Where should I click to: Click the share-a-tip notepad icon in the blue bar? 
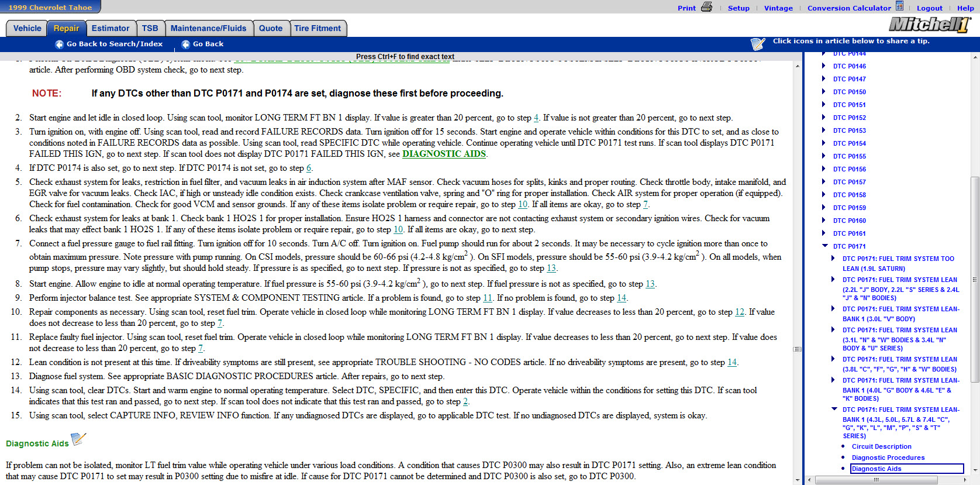click(758, 44)
